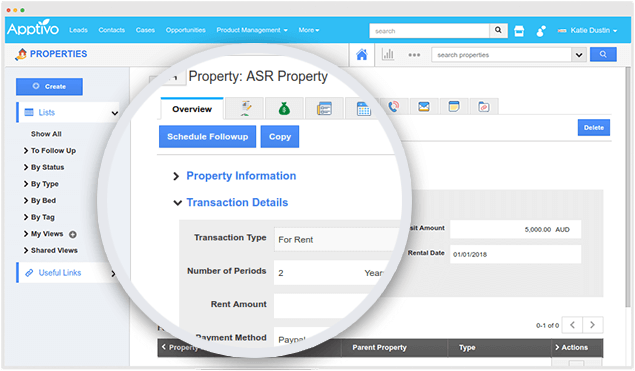Screen dimensions: 635x371
Task: Click deposit amount field 5,000.00 AUD
Action: 515,229
